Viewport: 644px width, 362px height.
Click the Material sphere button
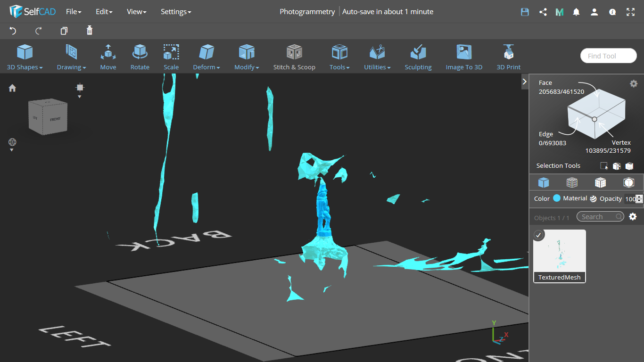593,199
